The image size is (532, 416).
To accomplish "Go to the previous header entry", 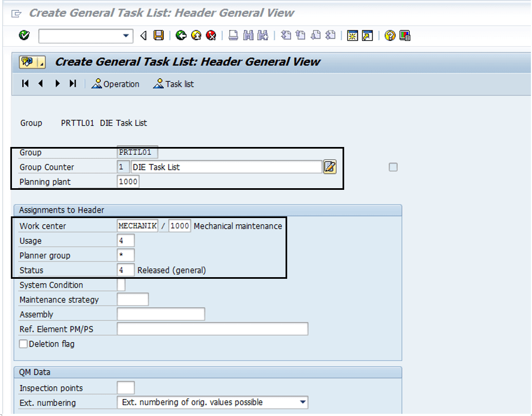I will click(41, 84).
